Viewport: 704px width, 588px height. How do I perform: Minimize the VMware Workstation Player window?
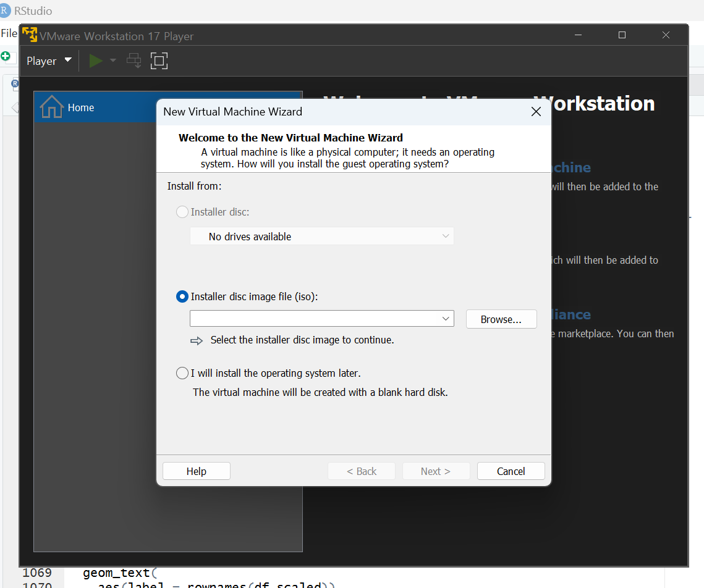(579, 35)
